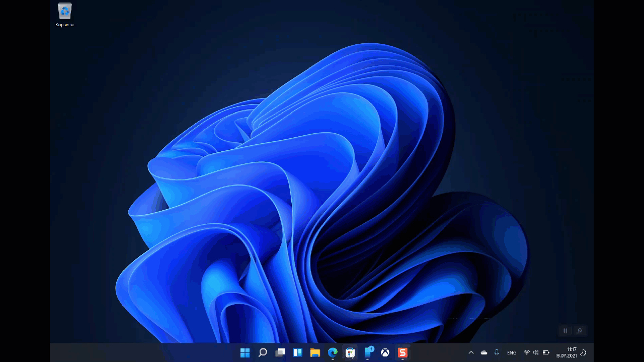Open the OneDrive cloud tray icon
Viewport: 644px width, 362px height.
[484, 353]
